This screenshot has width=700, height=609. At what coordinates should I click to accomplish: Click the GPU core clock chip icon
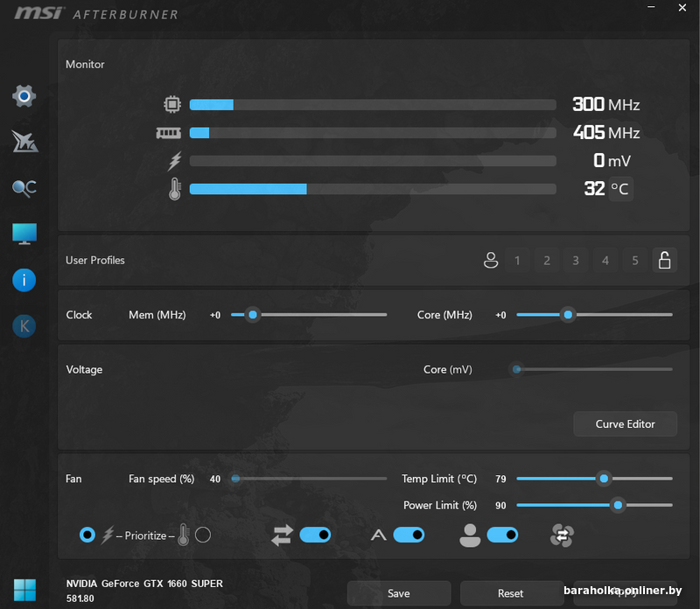[171, 104]
